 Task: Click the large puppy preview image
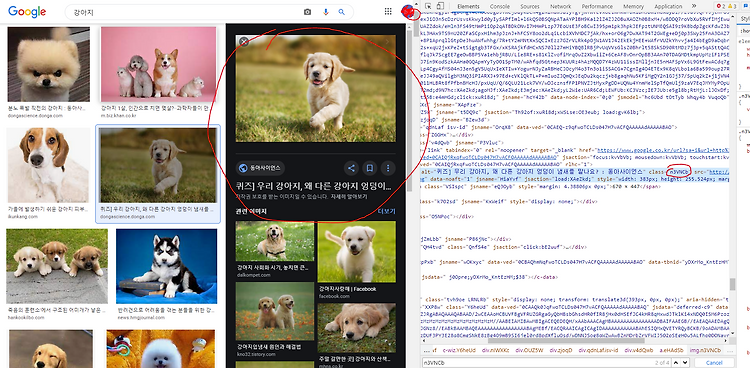[316, 88]
